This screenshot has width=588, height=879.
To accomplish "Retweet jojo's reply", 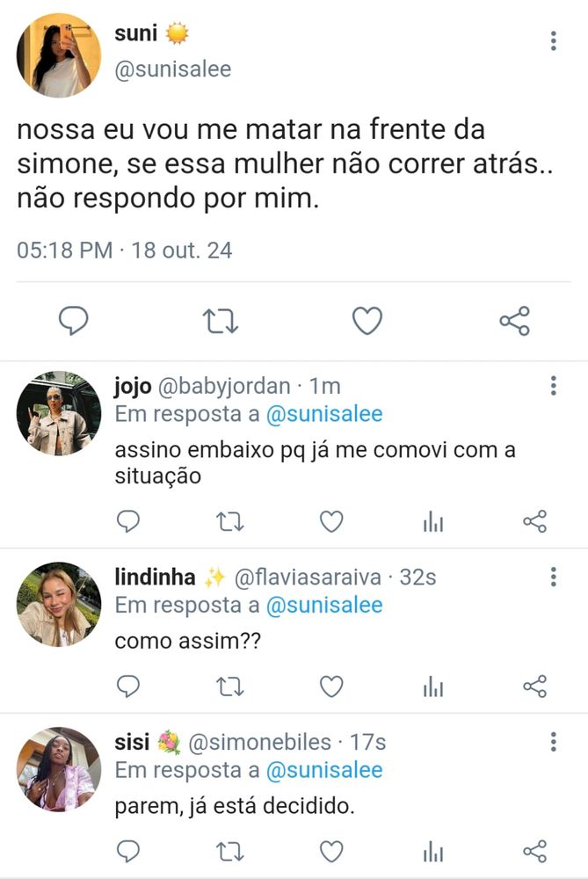I will (229, 522).
